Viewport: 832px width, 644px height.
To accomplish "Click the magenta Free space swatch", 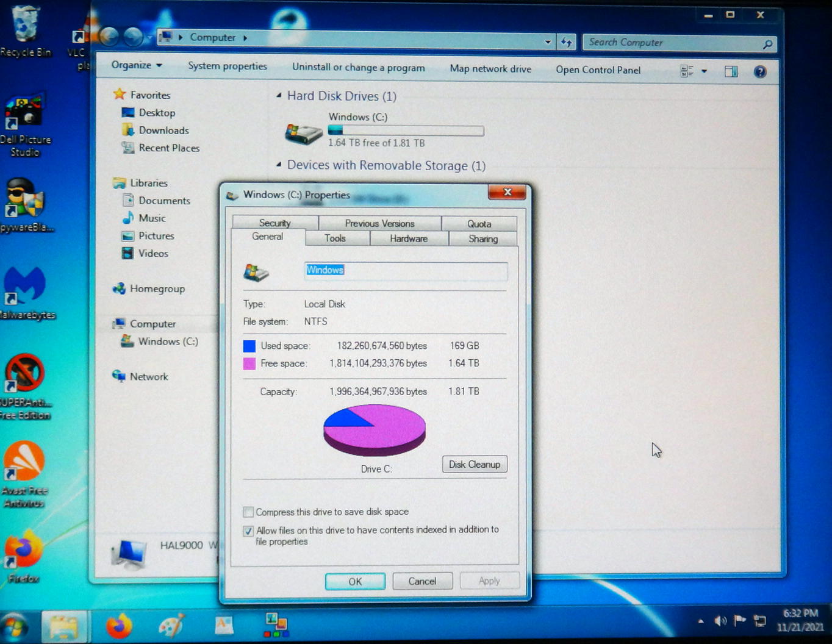I will tap(249, 364).
